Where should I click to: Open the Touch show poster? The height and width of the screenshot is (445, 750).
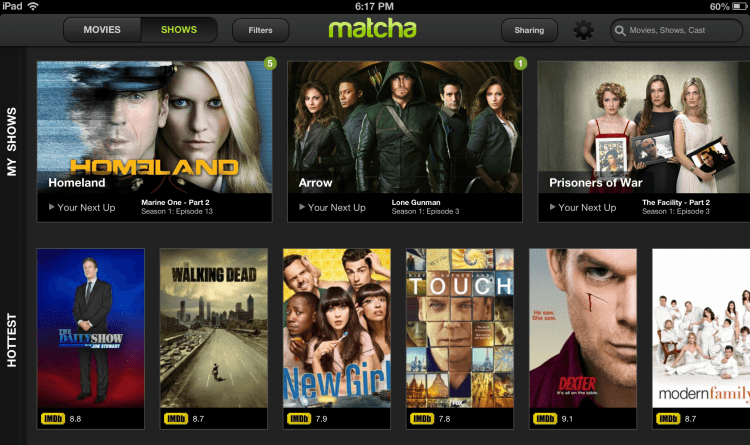point(460,328)
